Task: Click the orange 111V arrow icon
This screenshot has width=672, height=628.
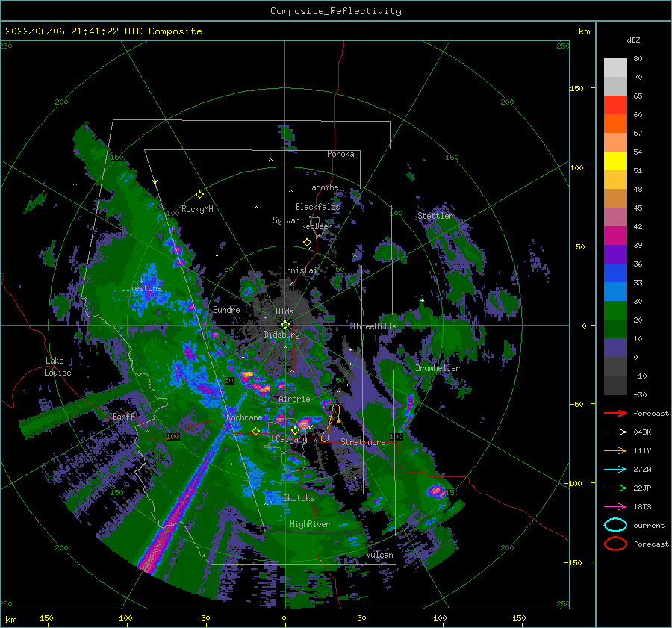Action: pyautogui.click(x=615, y=450)
